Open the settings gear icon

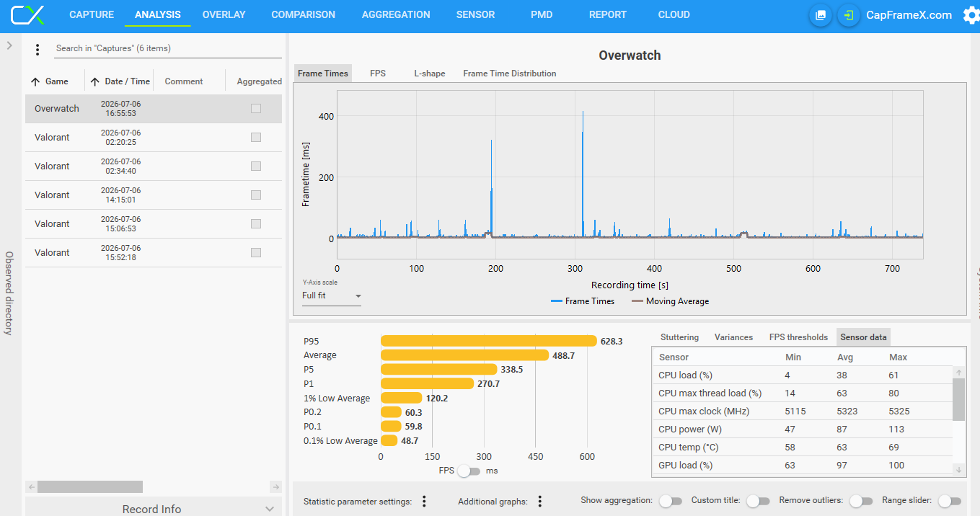pos(971,15)
